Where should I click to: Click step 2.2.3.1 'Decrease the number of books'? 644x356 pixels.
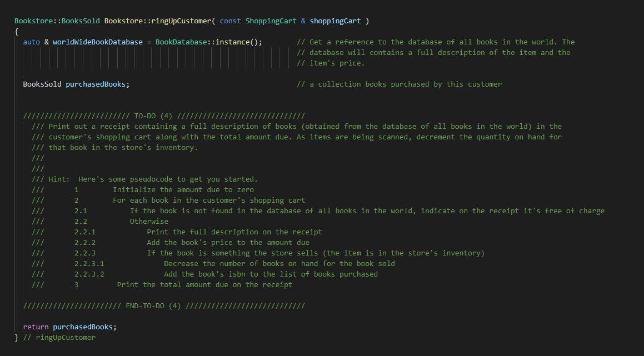279,264
